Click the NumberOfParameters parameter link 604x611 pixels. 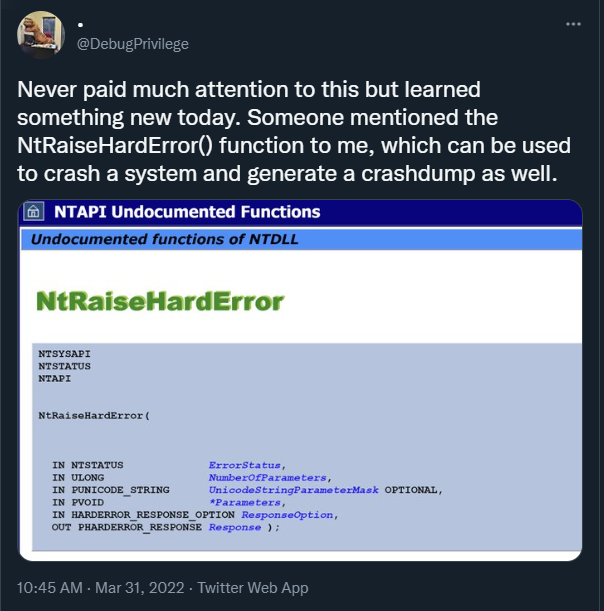[268, 478]
